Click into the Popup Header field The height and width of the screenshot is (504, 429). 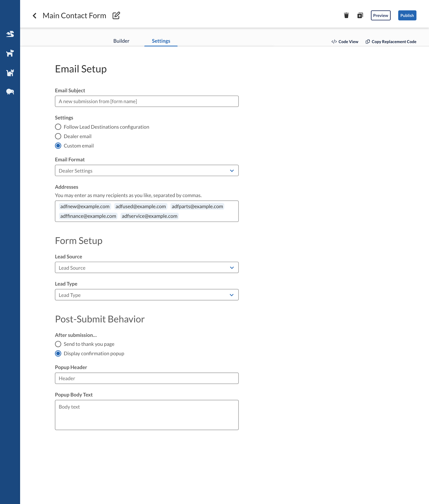147,378
